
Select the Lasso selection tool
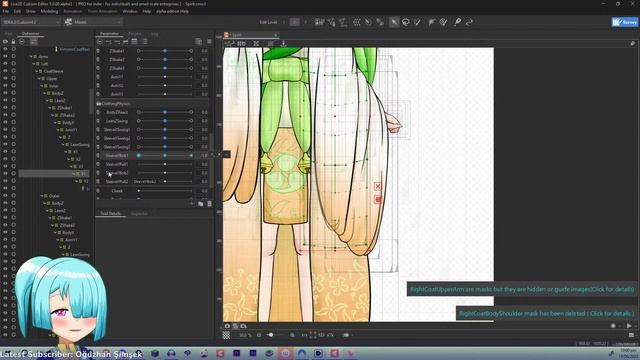[406, 22]
